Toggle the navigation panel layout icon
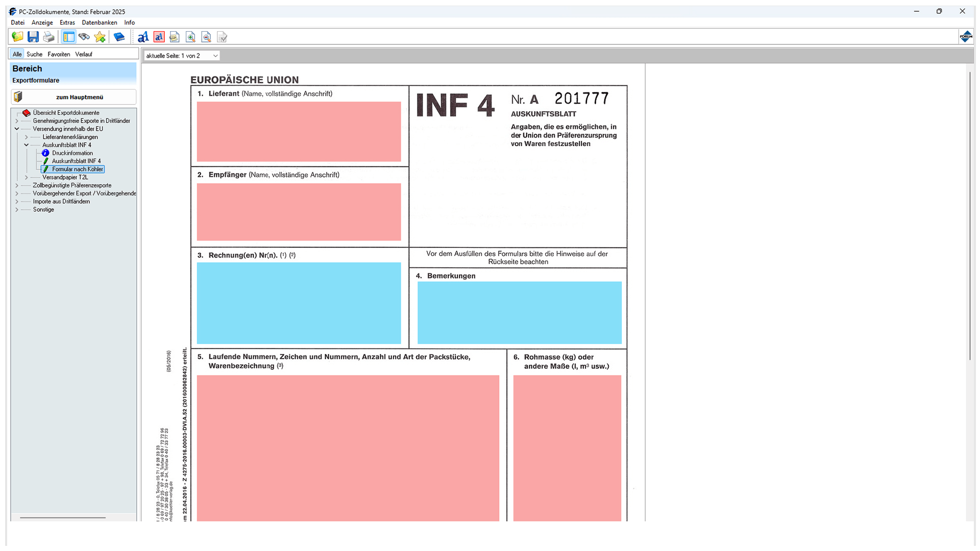 coord(69,37)
